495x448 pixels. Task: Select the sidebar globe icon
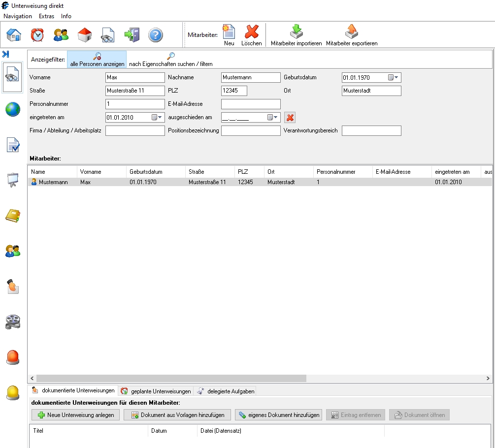tap(13, 109)
